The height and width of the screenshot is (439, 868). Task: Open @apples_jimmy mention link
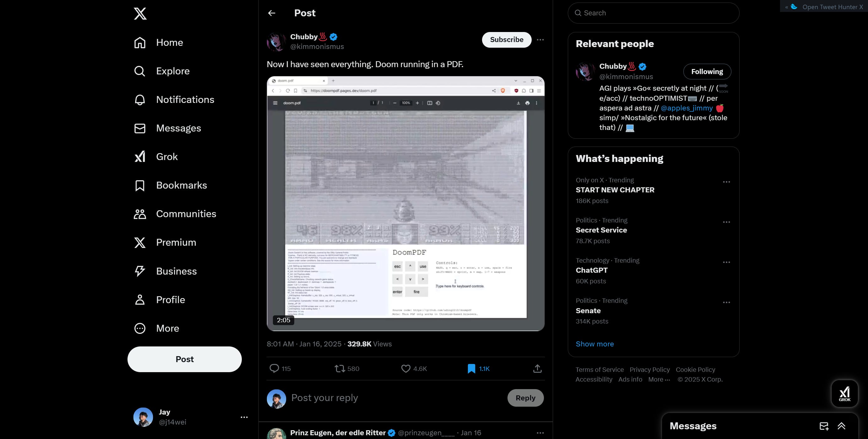[687, 108]
